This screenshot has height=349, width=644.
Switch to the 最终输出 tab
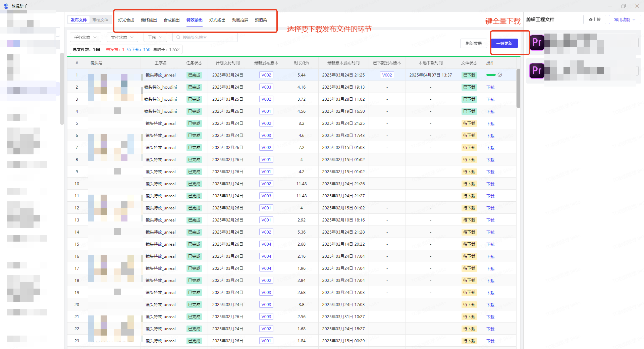pos(149,20)
